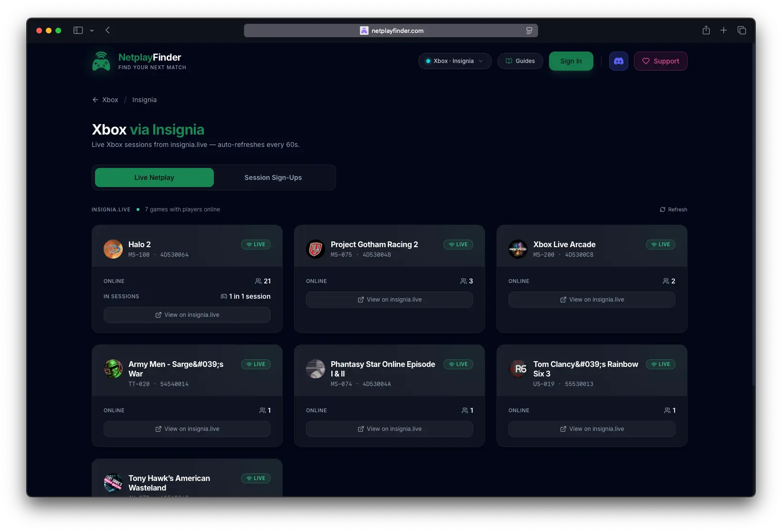The image size is (782, 532).
Task: Click "7 games with players online" text
Action: click(x=182, y=209)
